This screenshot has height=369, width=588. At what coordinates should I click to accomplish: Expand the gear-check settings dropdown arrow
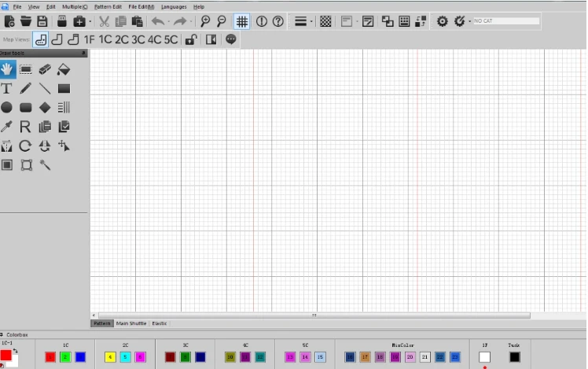point(469,22)
